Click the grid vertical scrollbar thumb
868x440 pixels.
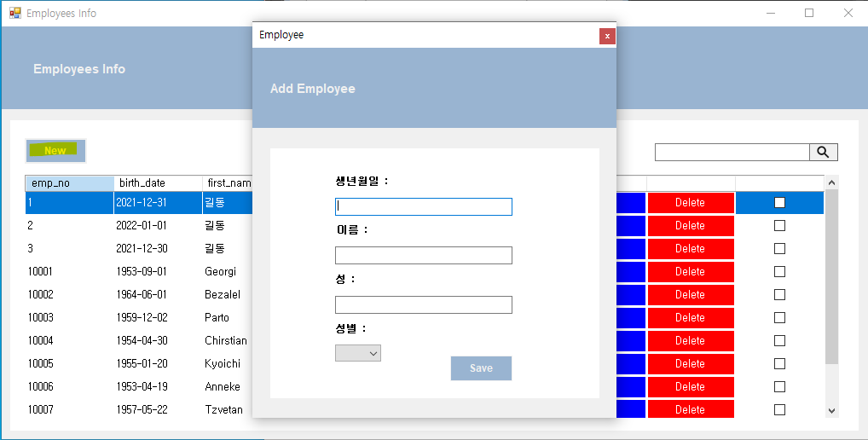click(831, 277)
